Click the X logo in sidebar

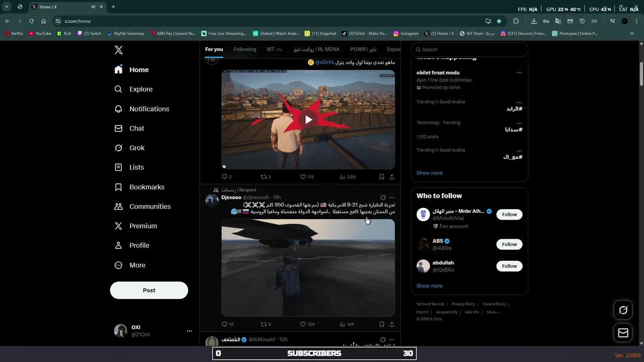[119, 50]
